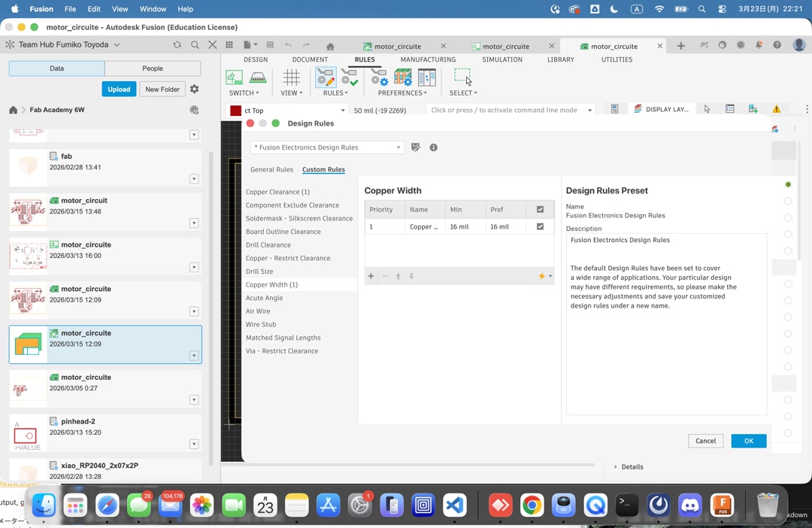This screenshot has width=812, height=528.
Task: Click the DRC check icon with green checkmark
Action: click(349, 78)
